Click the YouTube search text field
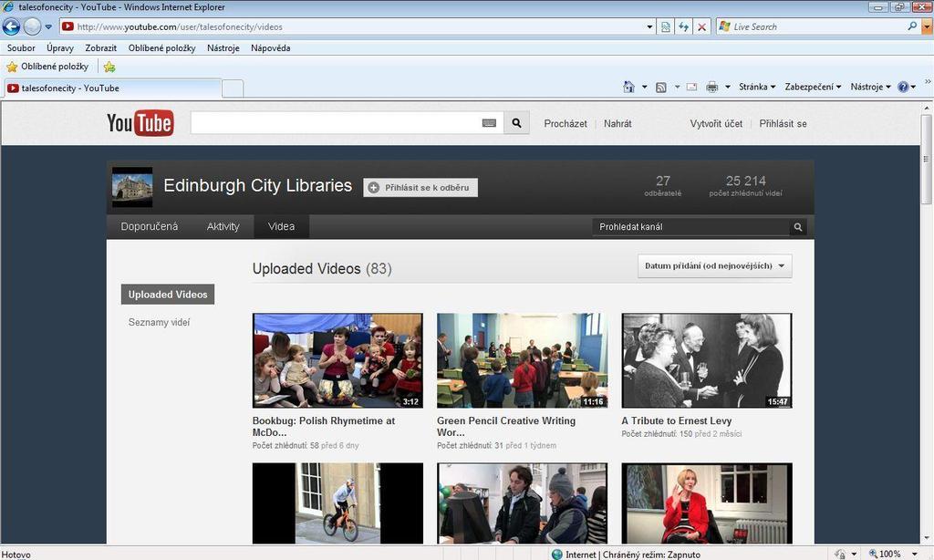This screenshot has width=934, height=560. click(x=336, y=123)
